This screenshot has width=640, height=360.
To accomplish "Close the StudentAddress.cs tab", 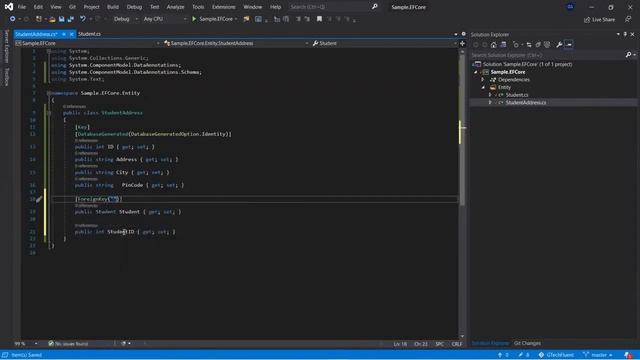I will (x=71, y=34).
